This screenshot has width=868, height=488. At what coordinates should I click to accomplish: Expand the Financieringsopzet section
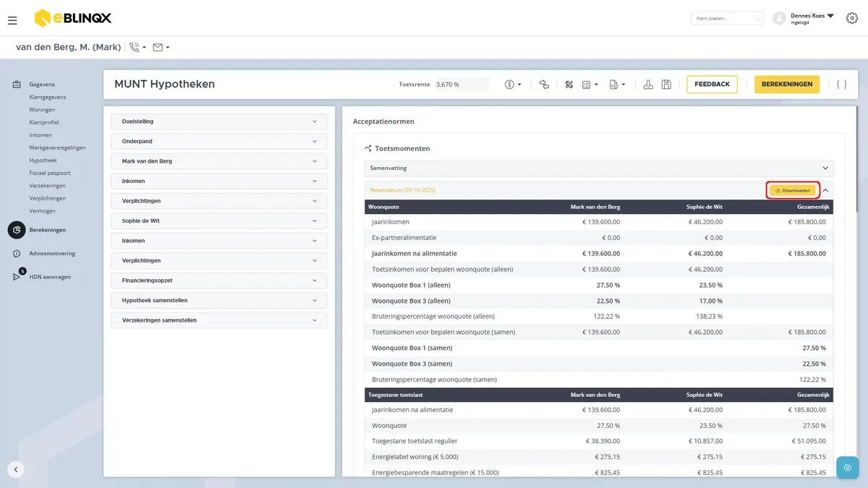tap(219, 281)
